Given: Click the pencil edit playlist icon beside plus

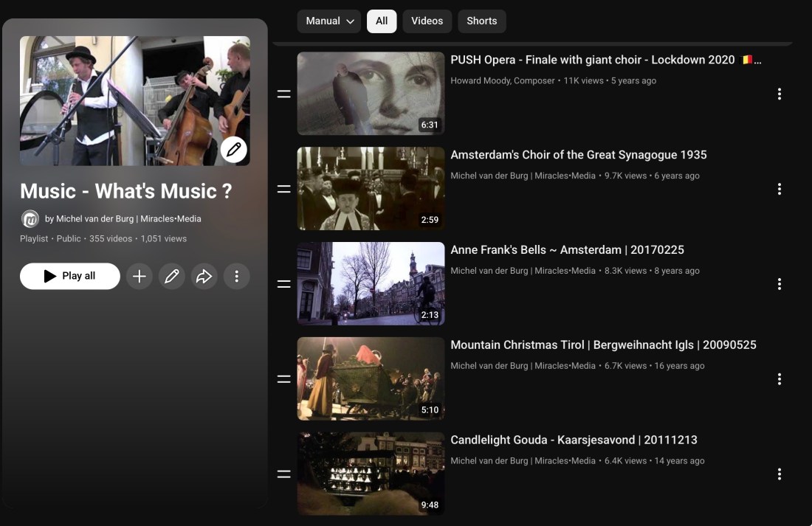Looking at the screenshot, I should coord(172,276).
